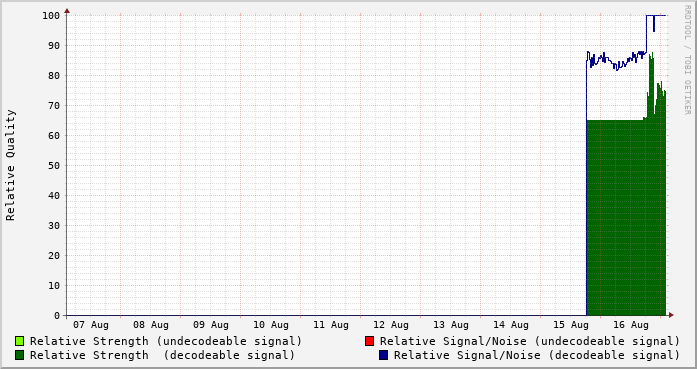This screenshot has height=369, width=697.
Task: Click the light green undecodeable strength swatch
Action: pos(19,341)
